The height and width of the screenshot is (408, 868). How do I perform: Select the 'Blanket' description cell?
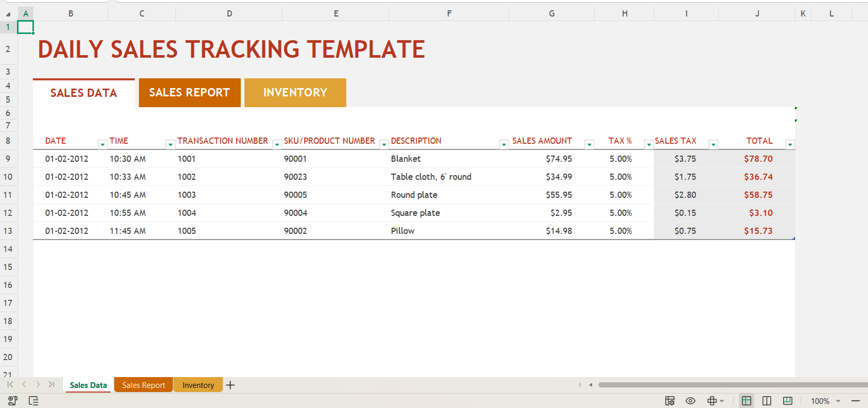tap(449, 159)
